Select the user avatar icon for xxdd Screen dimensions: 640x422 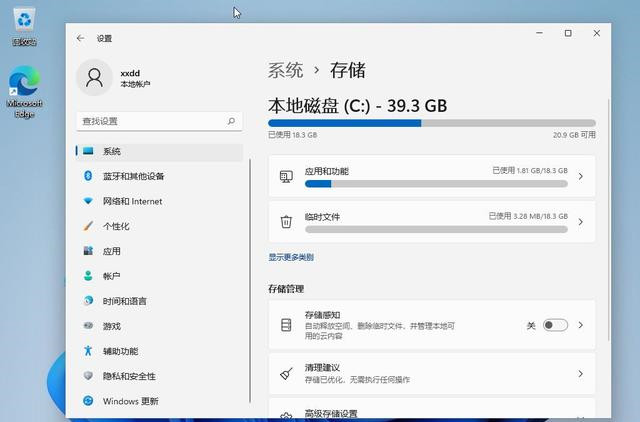tap(95, 78)
